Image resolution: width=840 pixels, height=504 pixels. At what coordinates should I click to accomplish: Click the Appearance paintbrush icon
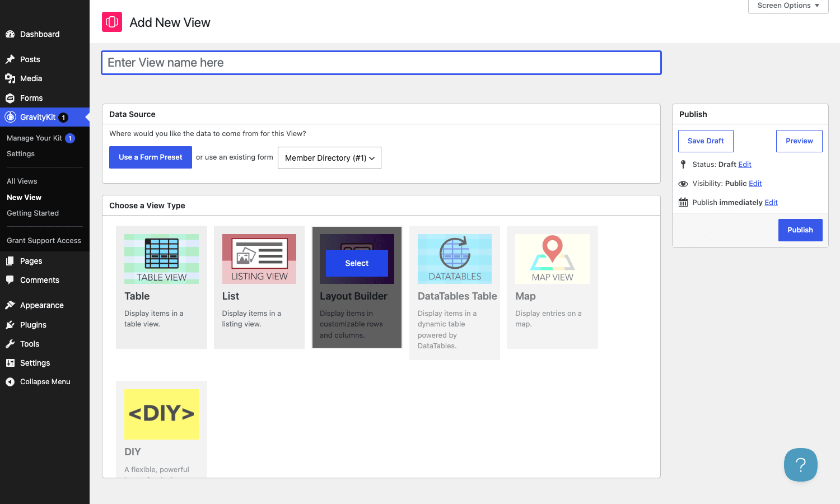point(10,305)
